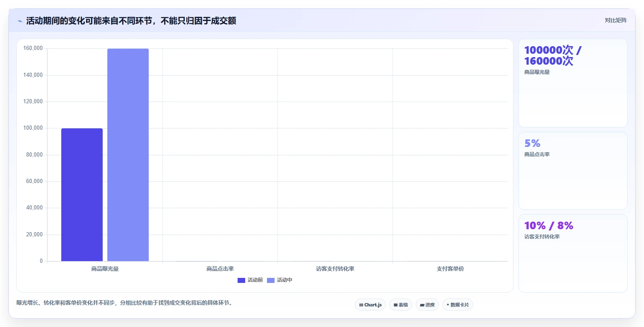Click the dark 活动前 bar for 商品曝光量
Viewport: 644px width, 327px height.
pyautogui.click(x=82, y=195)
